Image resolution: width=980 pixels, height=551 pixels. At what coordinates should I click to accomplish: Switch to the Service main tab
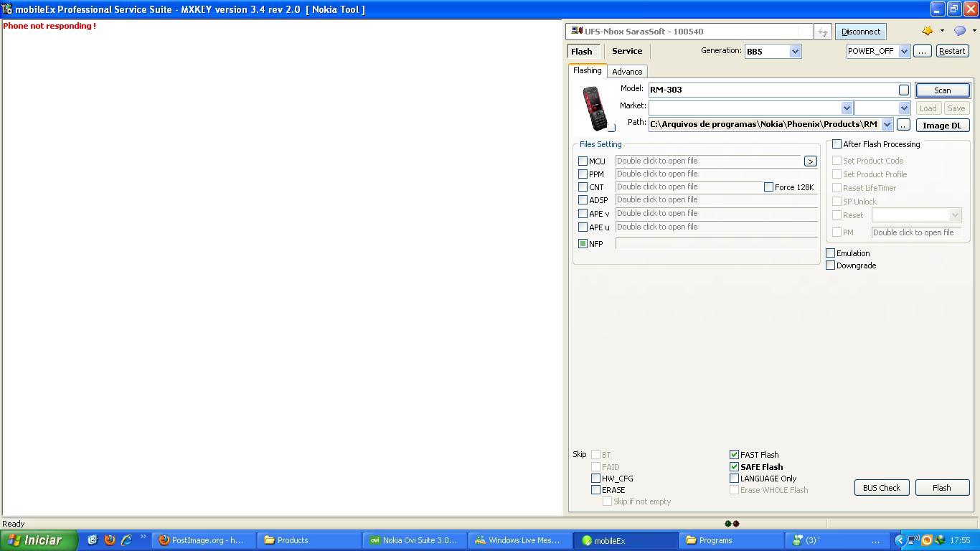[x=627, y=52]
